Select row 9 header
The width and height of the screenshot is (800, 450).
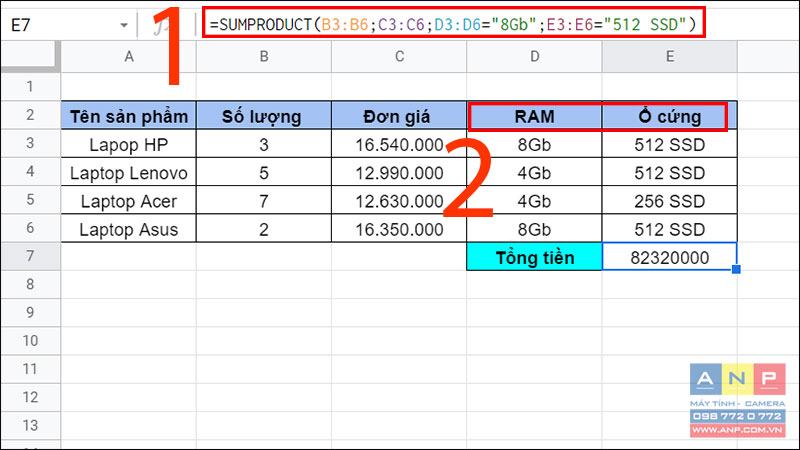(31, 312)
